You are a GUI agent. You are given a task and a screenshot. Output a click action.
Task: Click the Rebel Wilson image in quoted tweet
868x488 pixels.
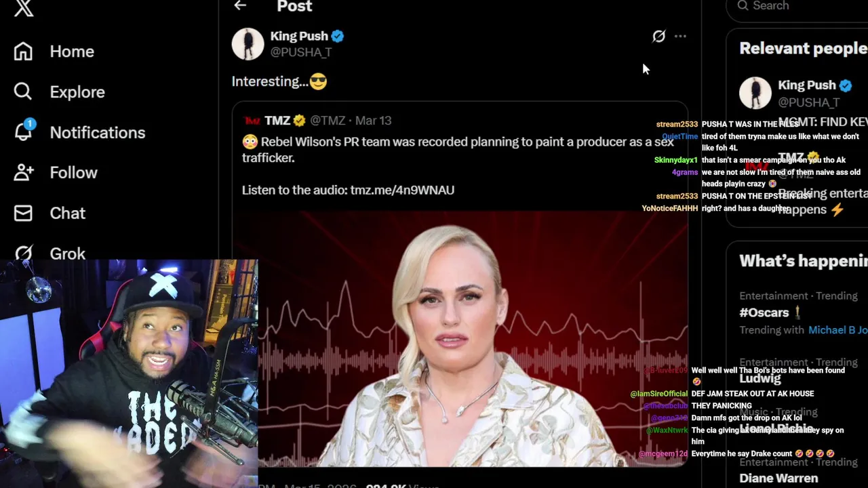(x=460, y=339)
